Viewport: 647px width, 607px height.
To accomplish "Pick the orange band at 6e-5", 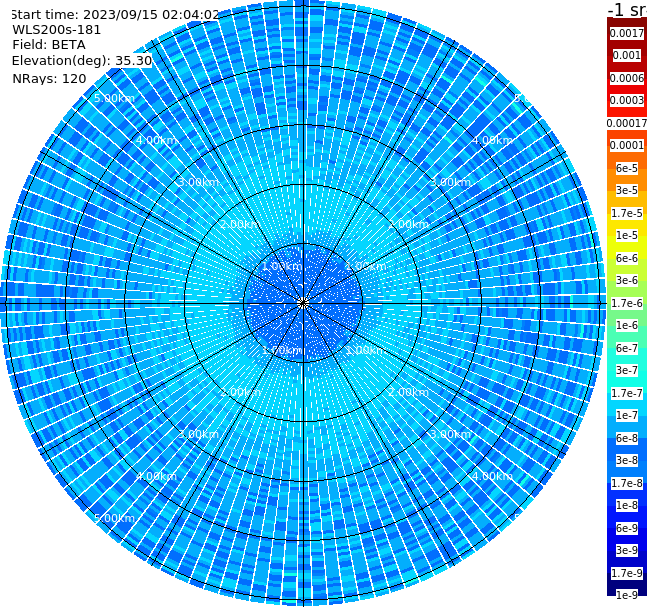I will [627, 168].
